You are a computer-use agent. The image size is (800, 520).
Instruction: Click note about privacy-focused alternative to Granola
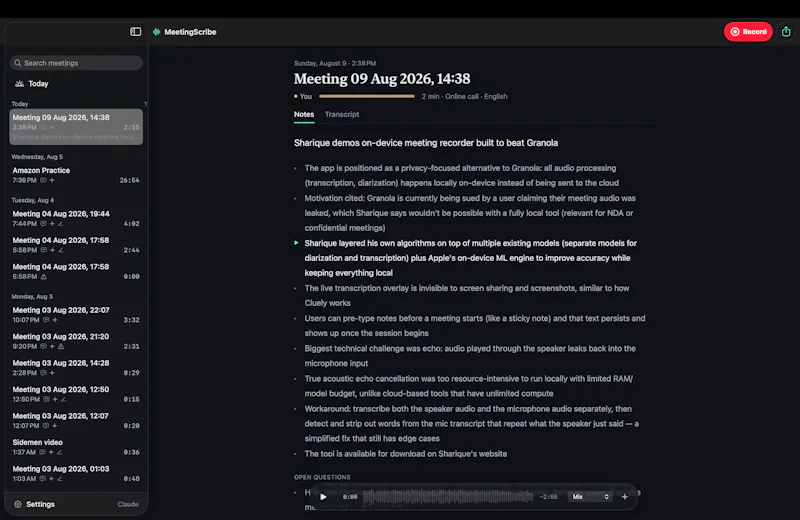pos(462,176)
